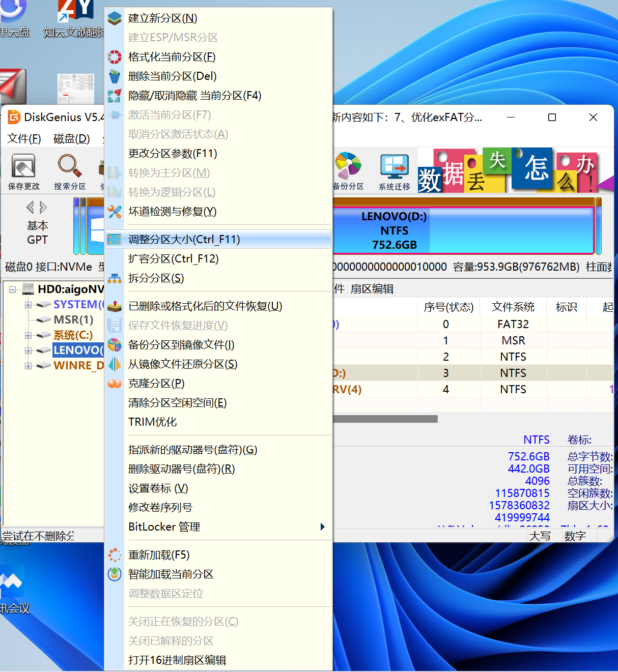Choose 建立新分区(N) menu entry
Screen dimensions: 618x672
pyautogui.click(x=218, y=18)
